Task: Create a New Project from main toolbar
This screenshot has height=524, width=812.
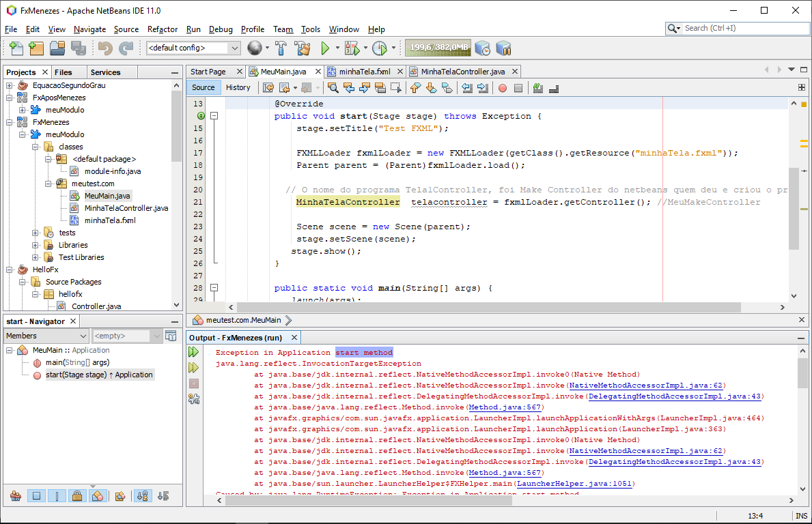Action: [36, 48]
